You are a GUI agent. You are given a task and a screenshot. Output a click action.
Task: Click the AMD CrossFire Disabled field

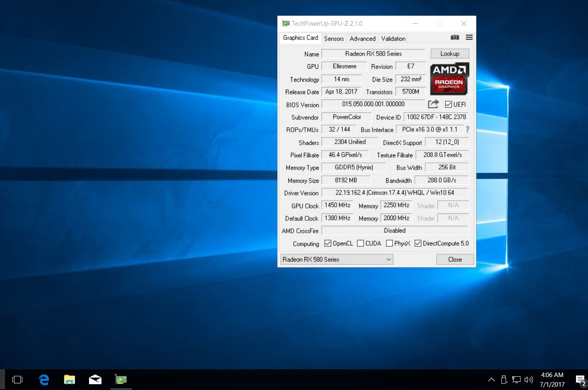[395, 230]
